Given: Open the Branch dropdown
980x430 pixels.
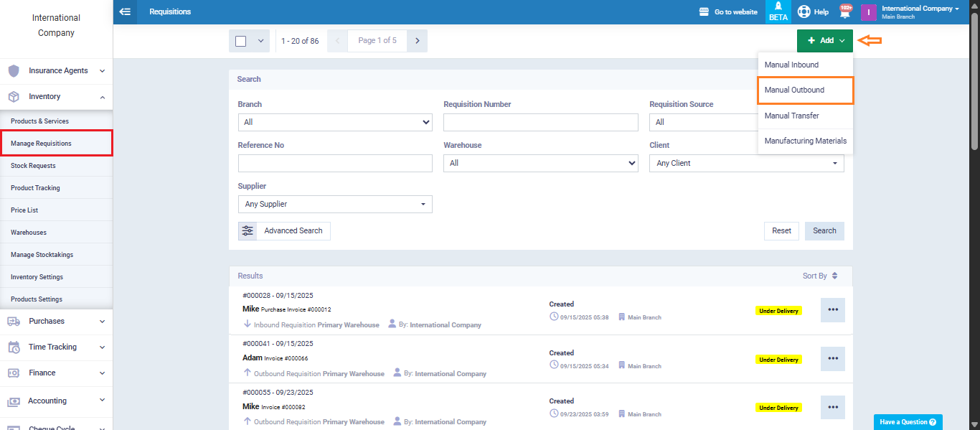Looking at the screenshot, I should [x=335, y=122].
